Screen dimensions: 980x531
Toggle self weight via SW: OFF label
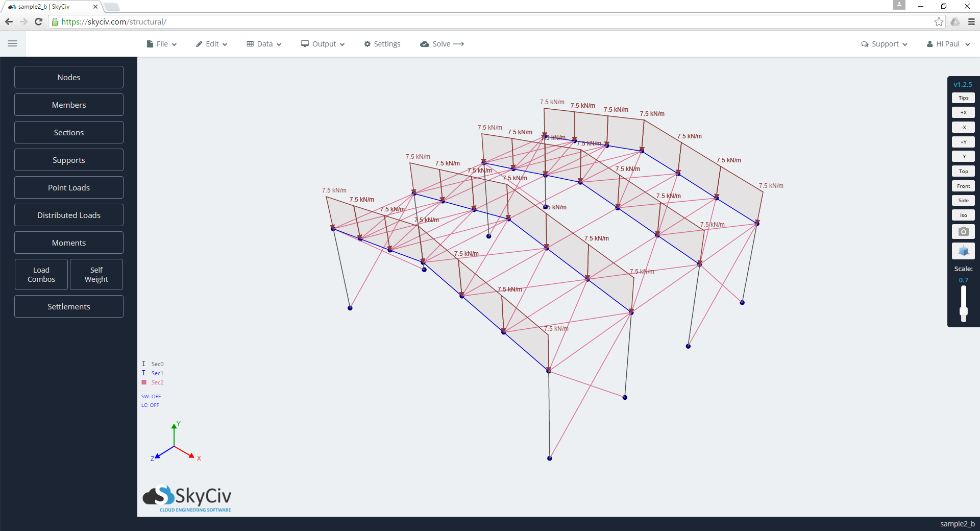[151, 396]
